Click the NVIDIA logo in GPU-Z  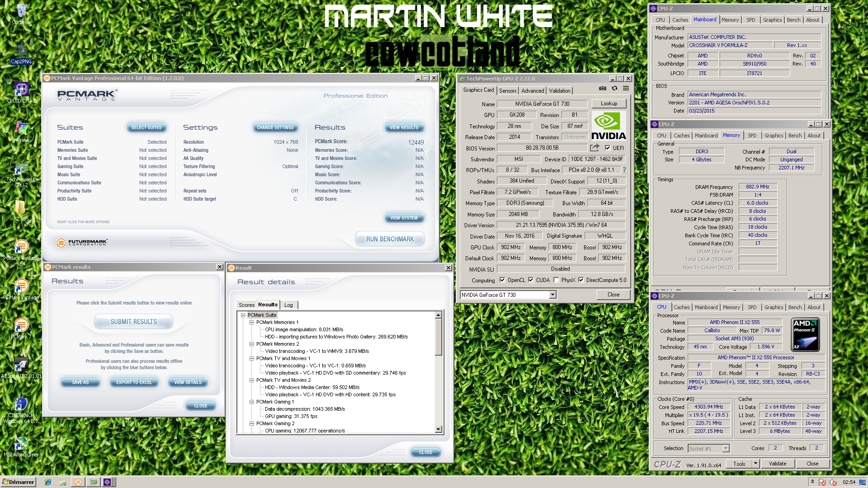coord(609,126)
